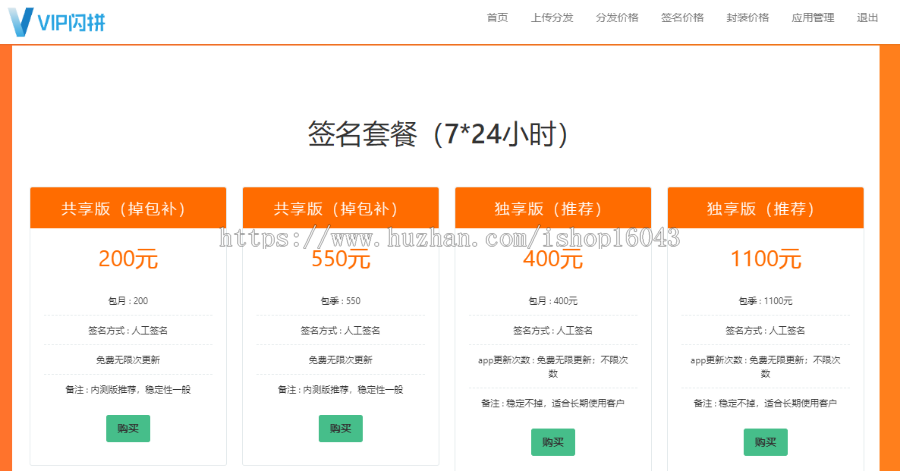900x471 pixels.
Task: Click the 200元 price text
Action: [128, 259]
